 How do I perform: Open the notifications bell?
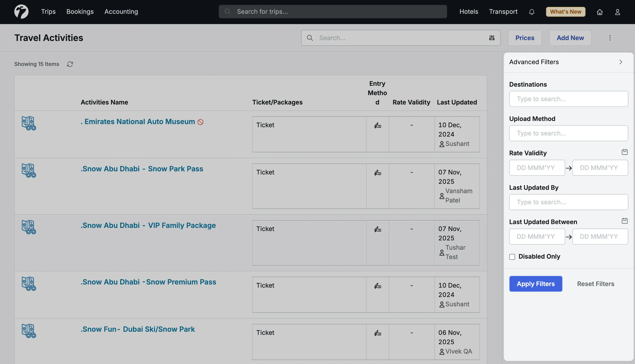(x=531, y=12)
